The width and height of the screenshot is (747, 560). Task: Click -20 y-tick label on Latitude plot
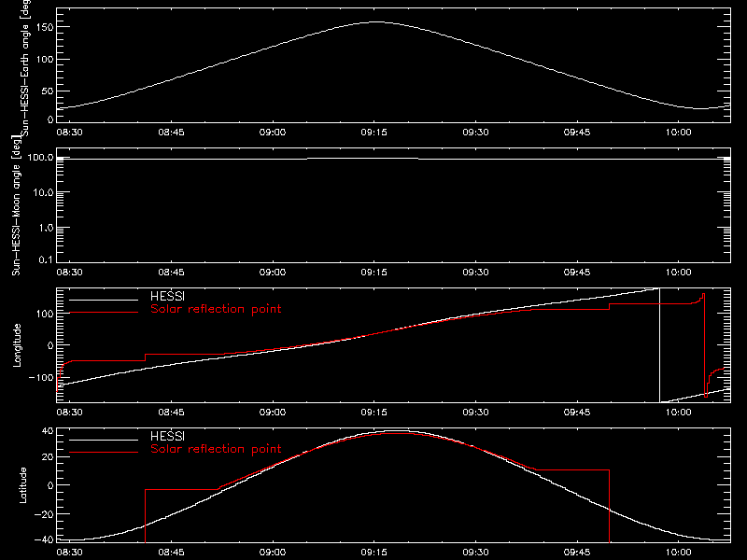(44, 514)
